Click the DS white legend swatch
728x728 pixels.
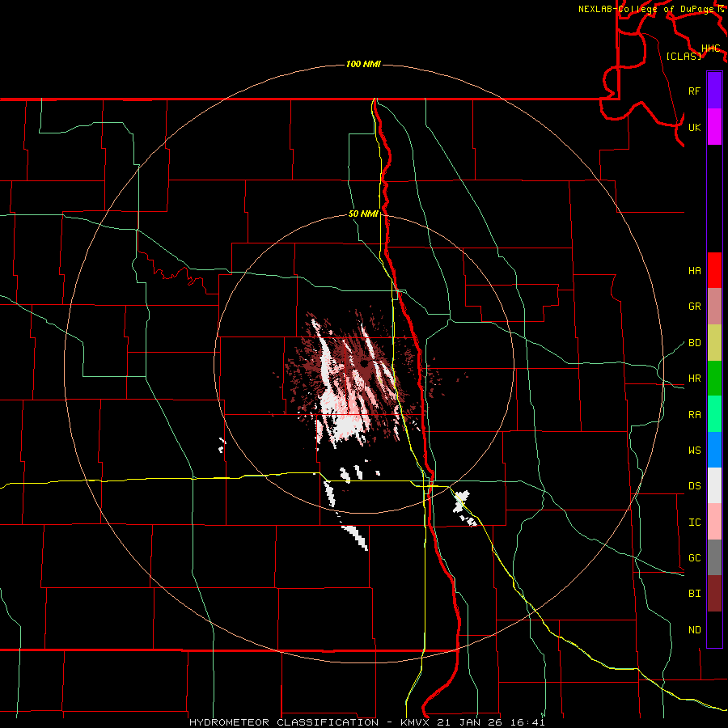click(x=714, y=485)
